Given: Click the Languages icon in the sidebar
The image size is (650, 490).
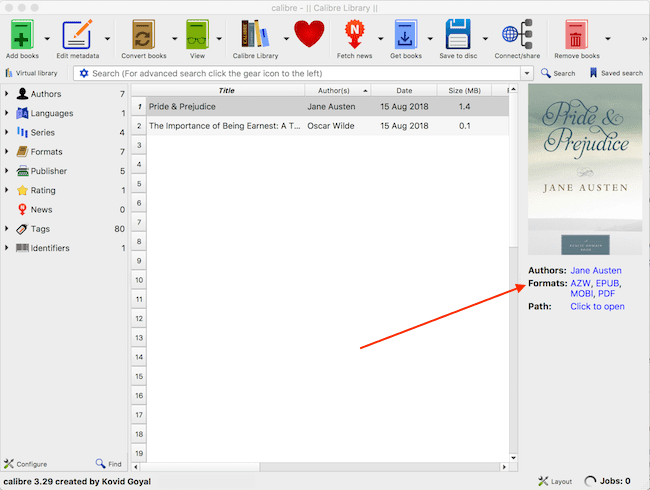Looking at the screenshot, I should click(x=22, y=113).
